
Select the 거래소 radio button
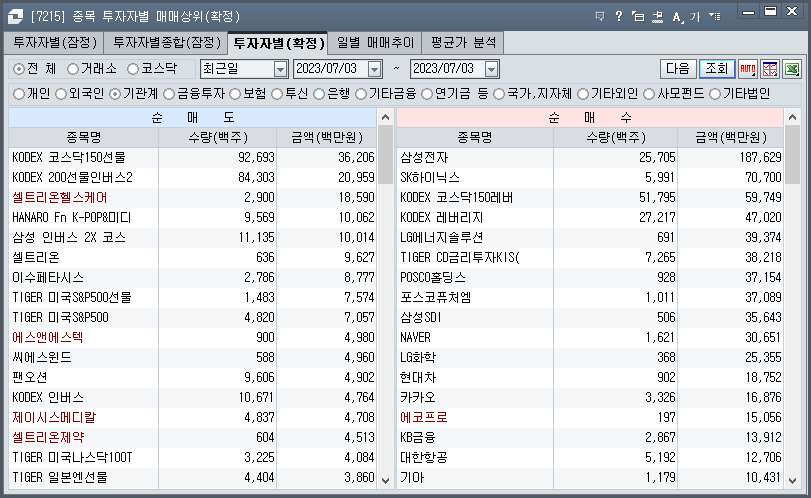point(73,69)
